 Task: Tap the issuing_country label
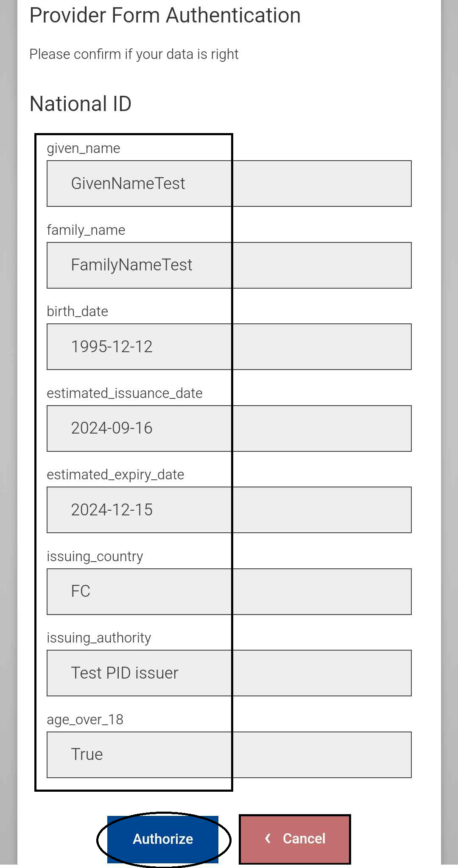click(95, 556)
